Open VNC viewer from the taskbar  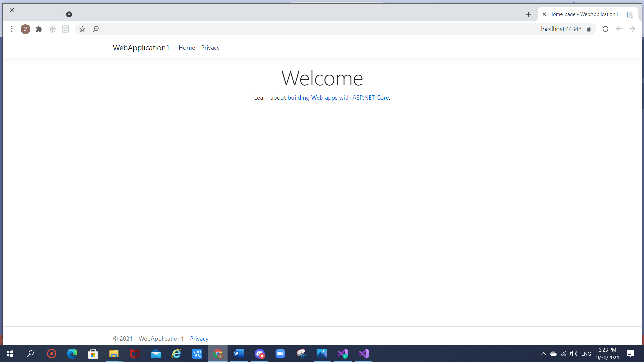point(197,354)
